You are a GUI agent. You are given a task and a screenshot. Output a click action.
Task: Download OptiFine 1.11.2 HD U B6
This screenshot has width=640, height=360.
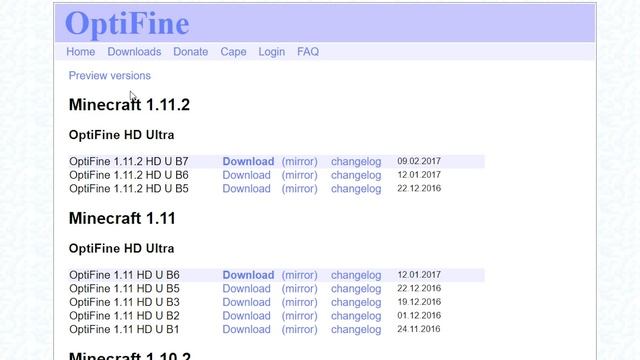coord(247,175)
